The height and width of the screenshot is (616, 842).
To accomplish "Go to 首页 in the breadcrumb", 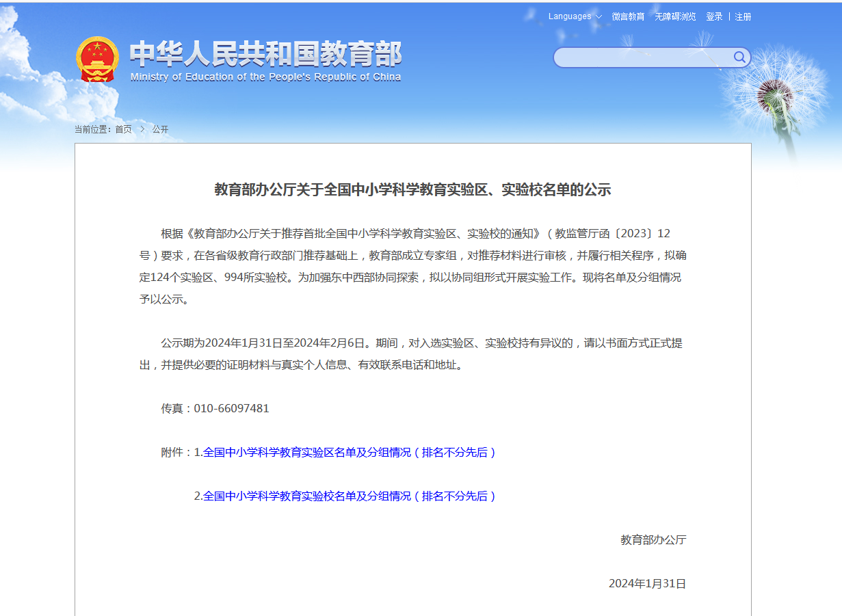I will point(123,129).
